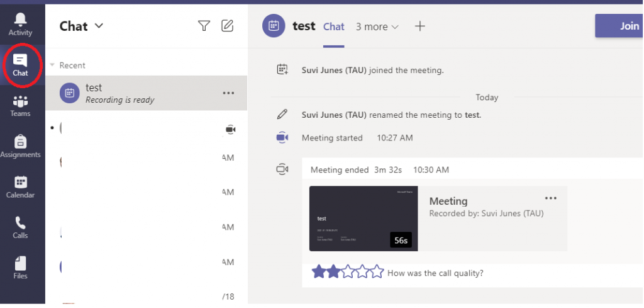Open Files in the sidebar
Viewport: 644px width, 308px height.
20,267
